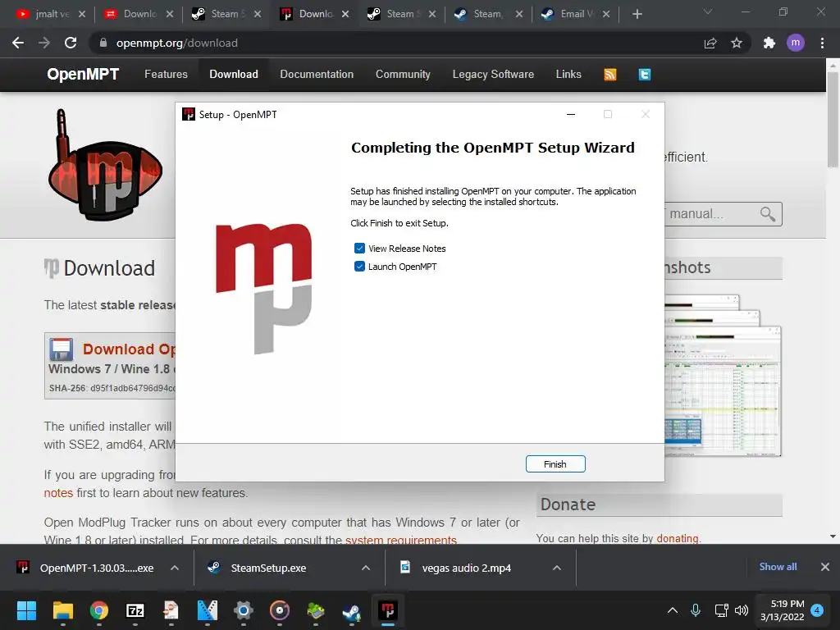
Task: Open the Twitter icon in the site header
Action: click(x=645, y=75)
